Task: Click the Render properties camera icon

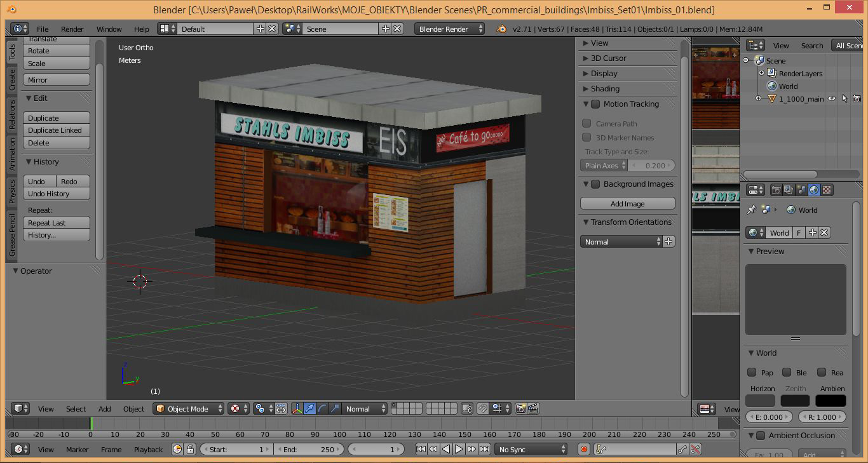Action: click(x=776, y=190)
